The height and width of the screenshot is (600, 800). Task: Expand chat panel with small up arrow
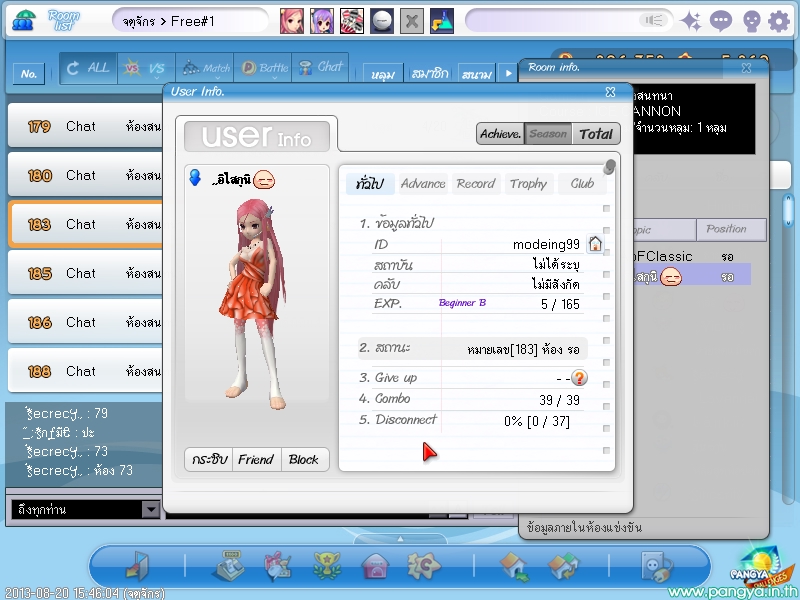click(401, 538)
